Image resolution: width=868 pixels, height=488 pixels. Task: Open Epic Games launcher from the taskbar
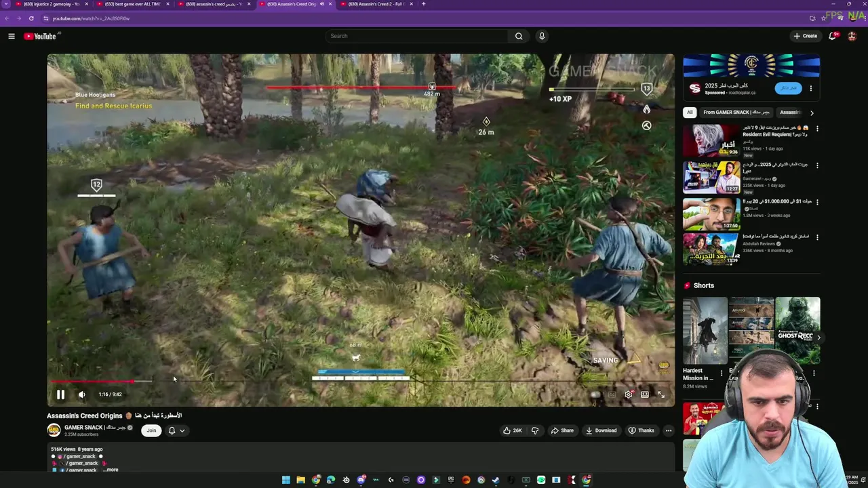coord(450,480)
